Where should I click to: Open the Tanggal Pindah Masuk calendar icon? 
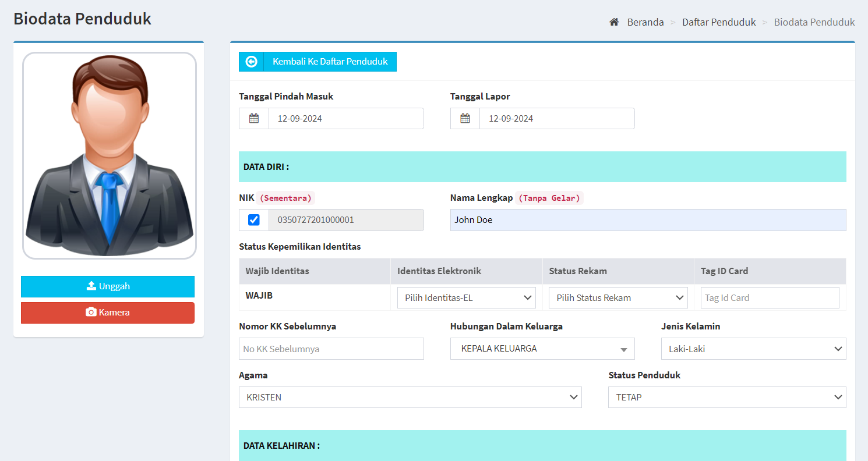(x=253, y=118)
